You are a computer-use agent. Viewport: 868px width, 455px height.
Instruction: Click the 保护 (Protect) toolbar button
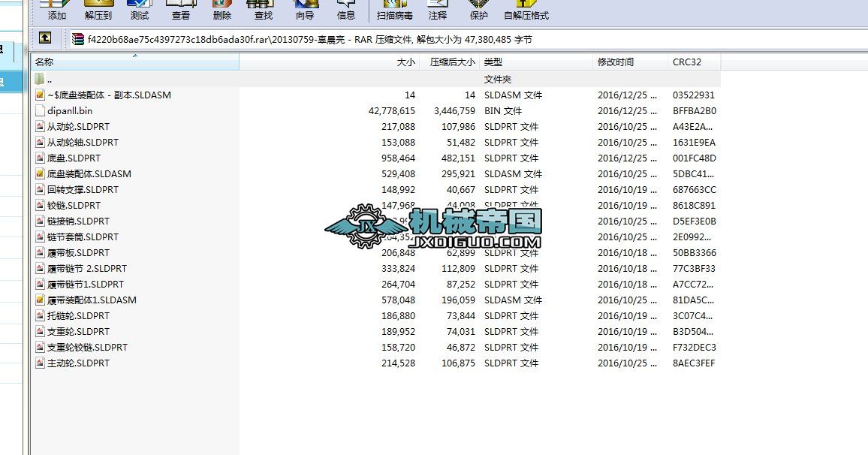pos(479,11)
